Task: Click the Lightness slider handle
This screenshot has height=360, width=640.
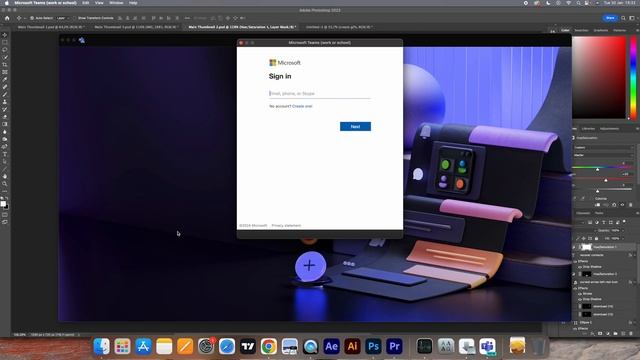Action: point(598,191)
